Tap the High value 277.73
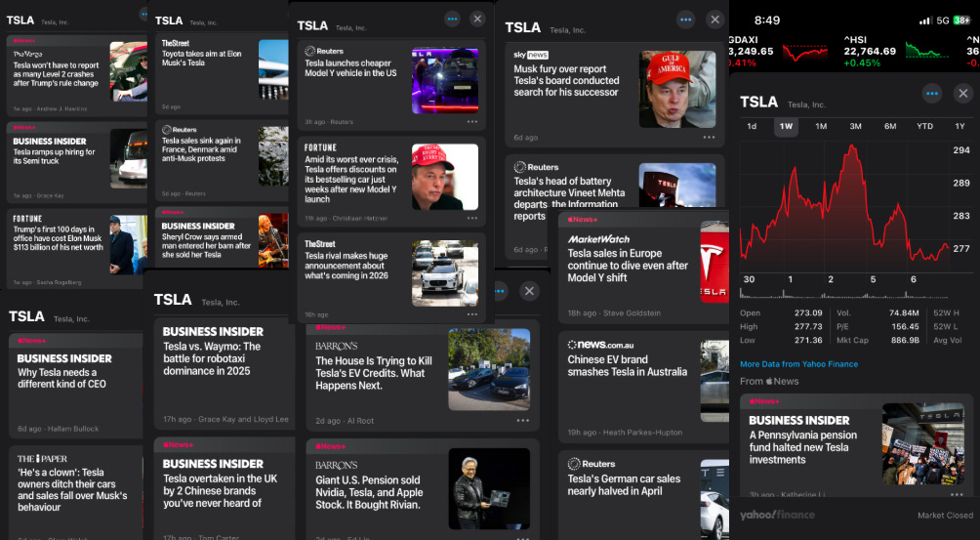The image size is (980, 540). click(808, 326)
